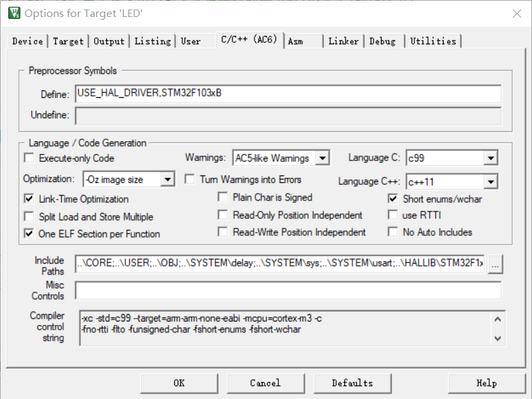
Task: Disable Link-Time Optimization checkbox
Action: tap(29, 198)
